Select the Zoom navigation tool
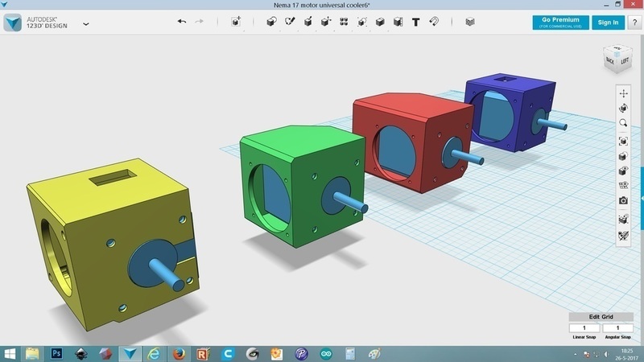644x362 pixels. tap(623, 123)
